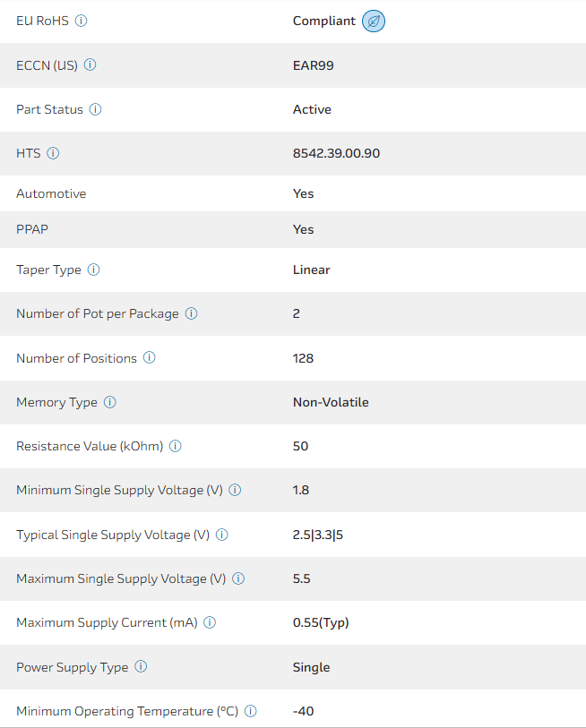The width and height of the screenshot is (586, 728).
Task: Click the Non-Volatile memory type value
Action: pyautogui.click(x=331, y=402)
